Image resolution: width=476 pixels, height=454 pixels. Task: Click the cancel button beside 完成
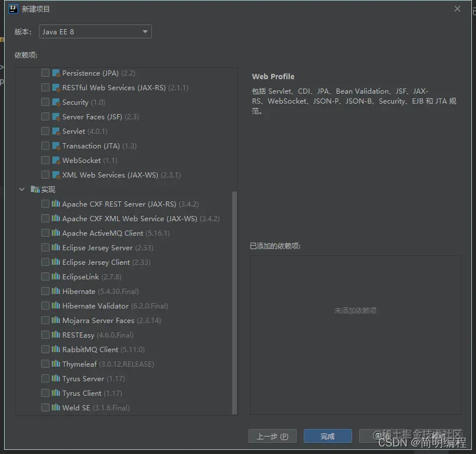coord(383,436)
